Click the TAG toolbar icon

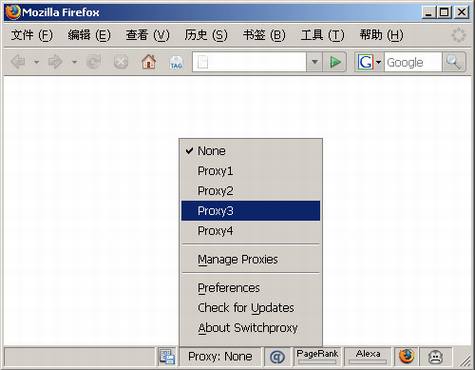pos(176,62)
